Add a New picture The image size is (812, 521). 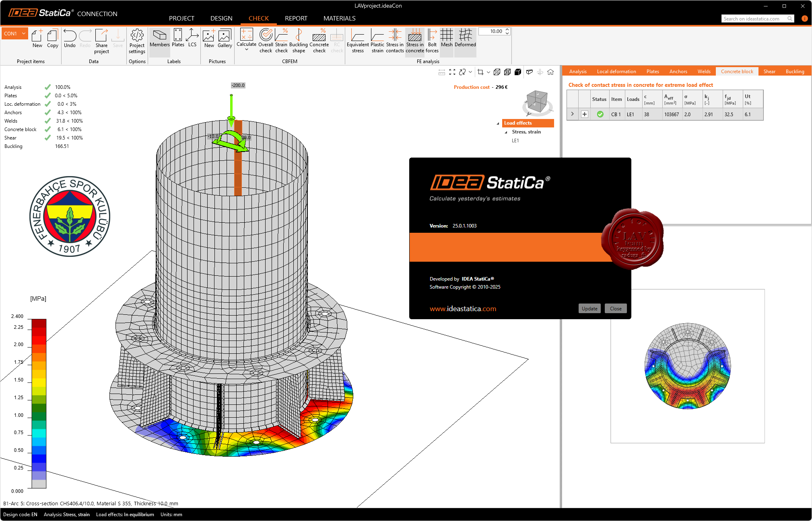(x=209, y=39)
